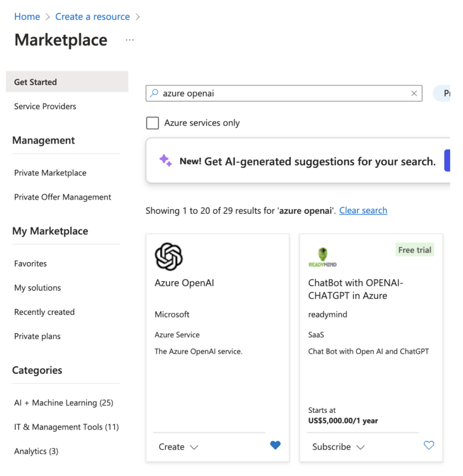Open the Service Providers section
Screen dimensions: 463x476
click(x=45, y=106)
